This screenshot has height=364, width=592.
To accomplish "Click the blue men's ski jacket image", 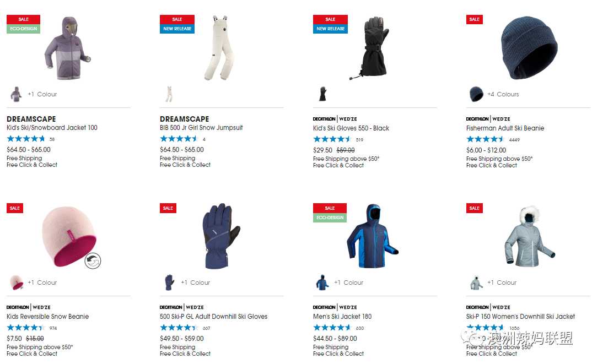I will 372,236.
